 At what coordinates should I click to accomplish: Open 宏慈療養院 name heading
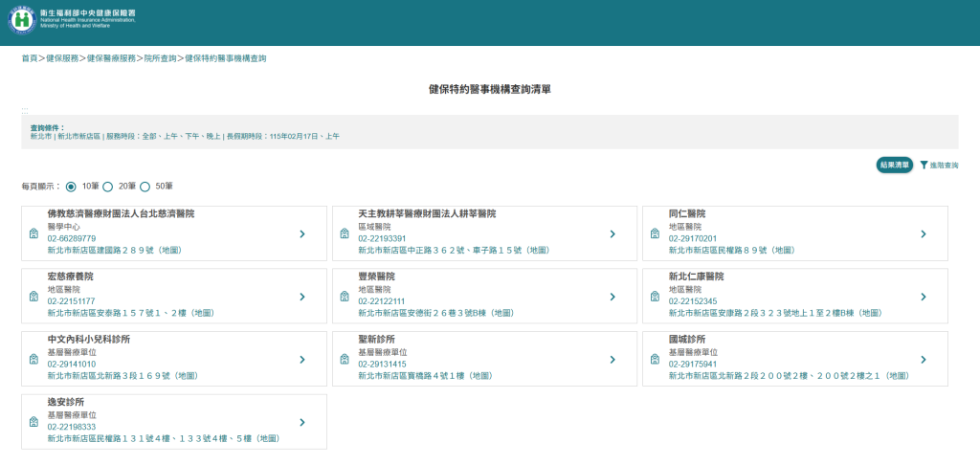(x=70, y=277)
